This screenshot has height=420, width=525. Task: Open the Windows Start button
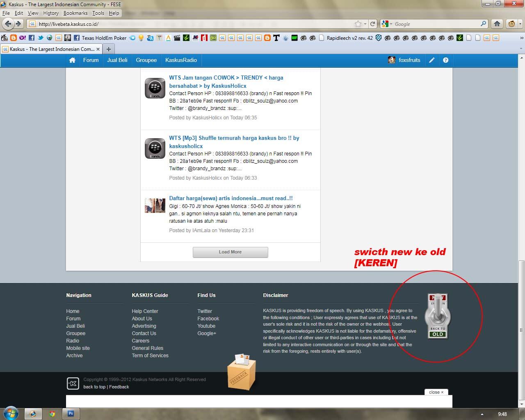pyautogui.click(x=11, y=413)
